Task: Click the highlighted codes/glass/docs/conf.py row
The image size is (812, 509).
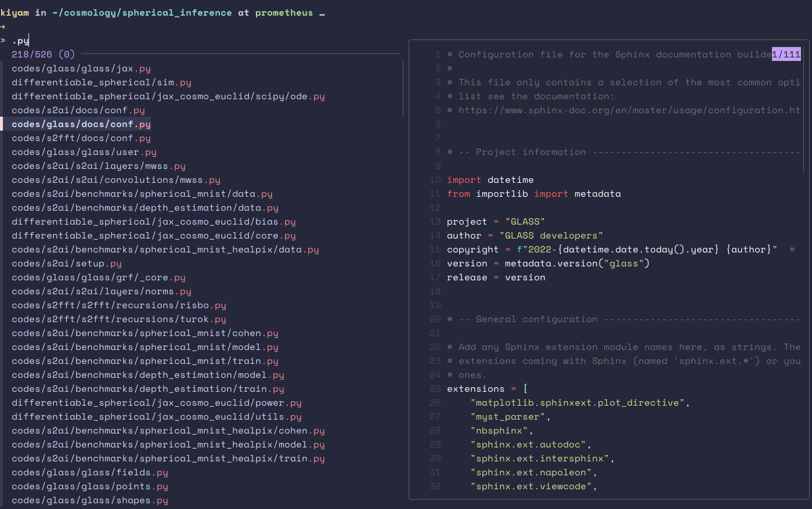Action: pyautogui.click(x=81, y=124)
